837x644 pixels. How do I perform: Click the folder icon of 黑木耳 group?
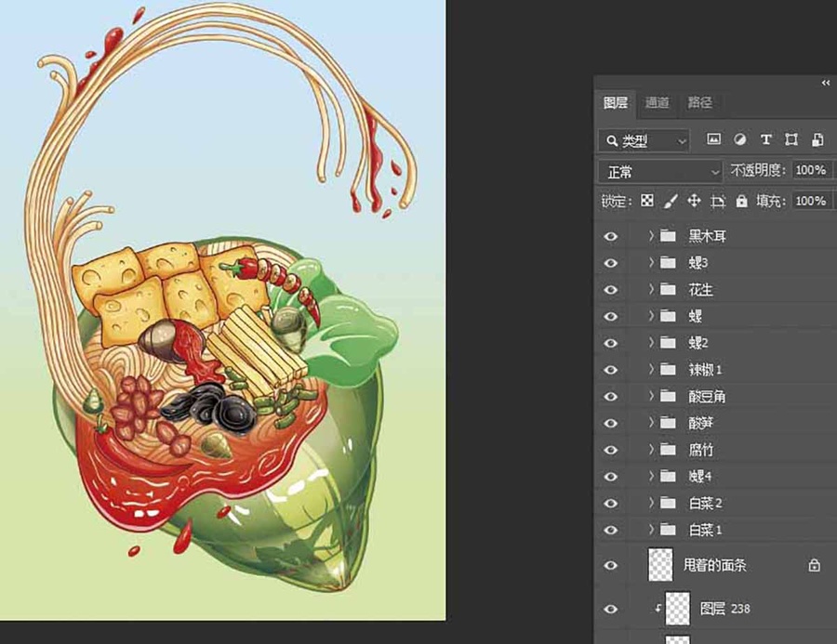click(668, 235)
